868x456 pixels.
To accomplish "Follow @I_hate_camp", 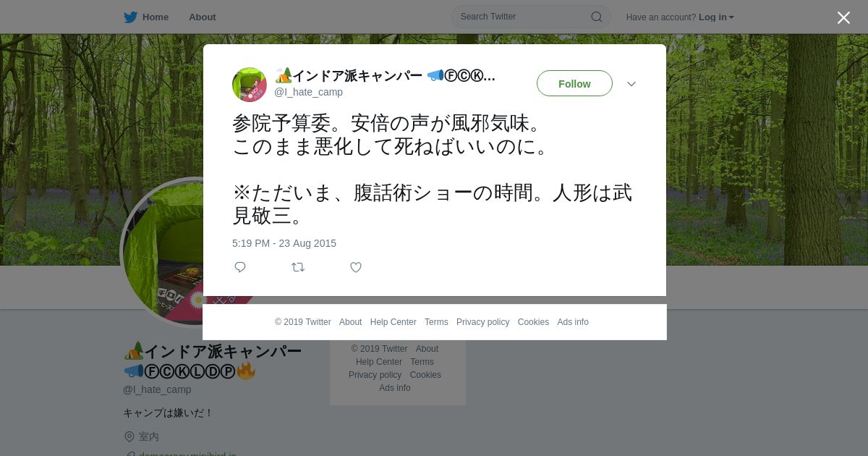I will (574, 83).
